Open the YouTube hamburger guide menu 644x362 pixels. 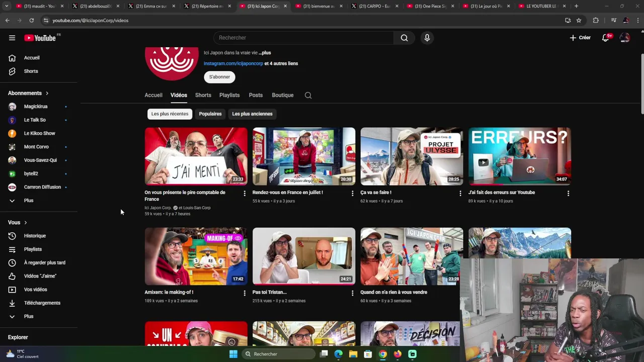pyautogui.click(x=12, y=38)
